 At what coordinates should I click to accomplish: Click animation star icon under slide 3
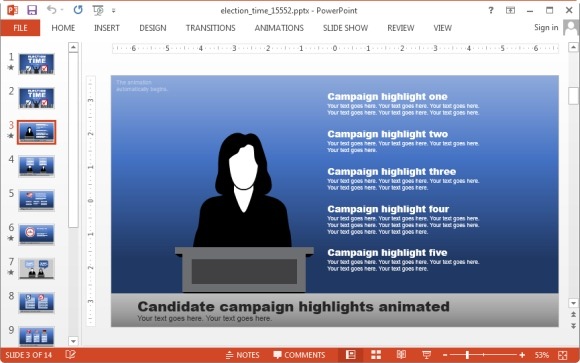click(x=11, y=136)
